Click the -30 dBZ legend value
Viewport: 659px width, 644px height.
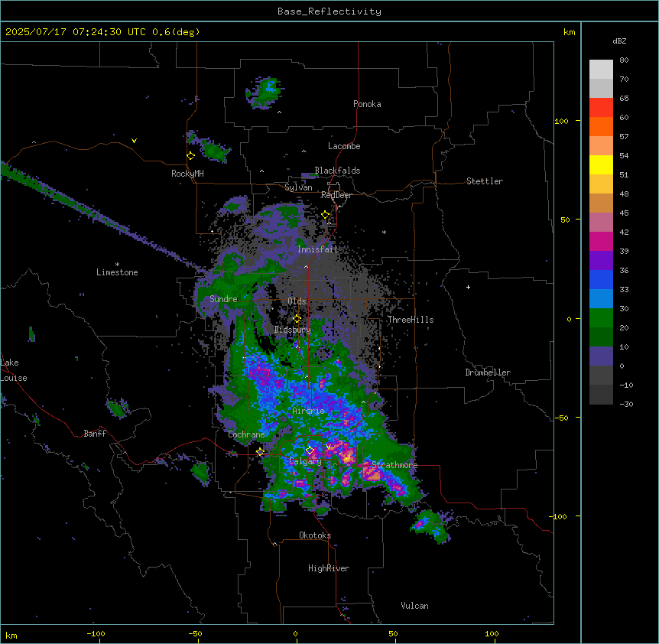tap(626, 404)
